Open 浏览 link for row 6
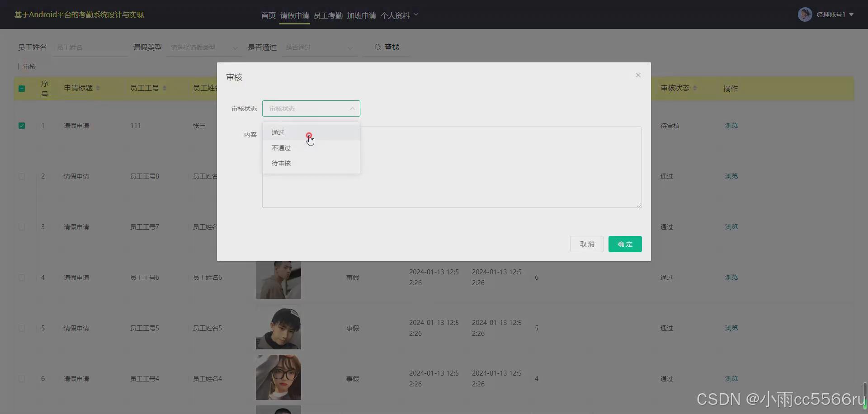 [x=731, y=379]
